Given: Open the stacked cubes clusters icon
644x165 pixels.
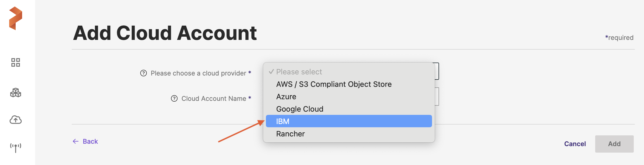Looking at the screenshot, I should [x=16, y=92].
